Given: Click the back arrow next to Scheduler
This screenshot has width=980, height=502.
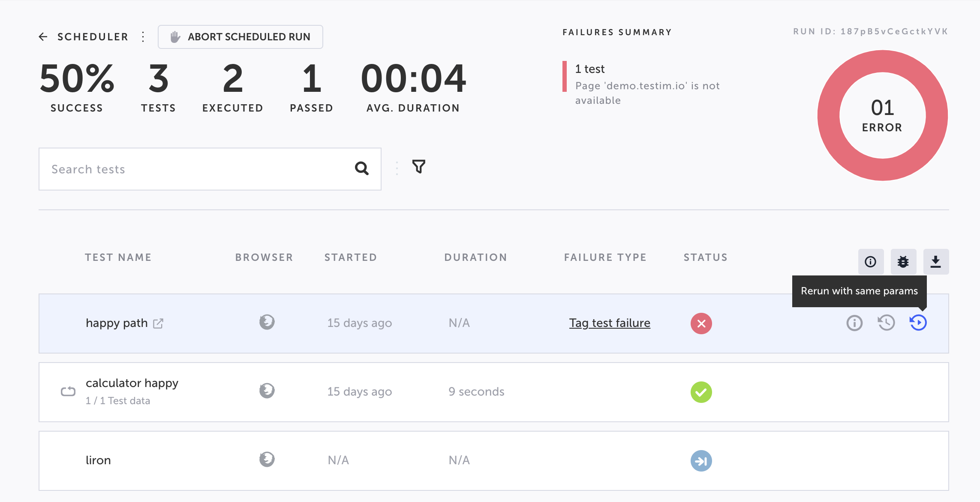Looking at the screenshot, I should [x=43, y=37].
